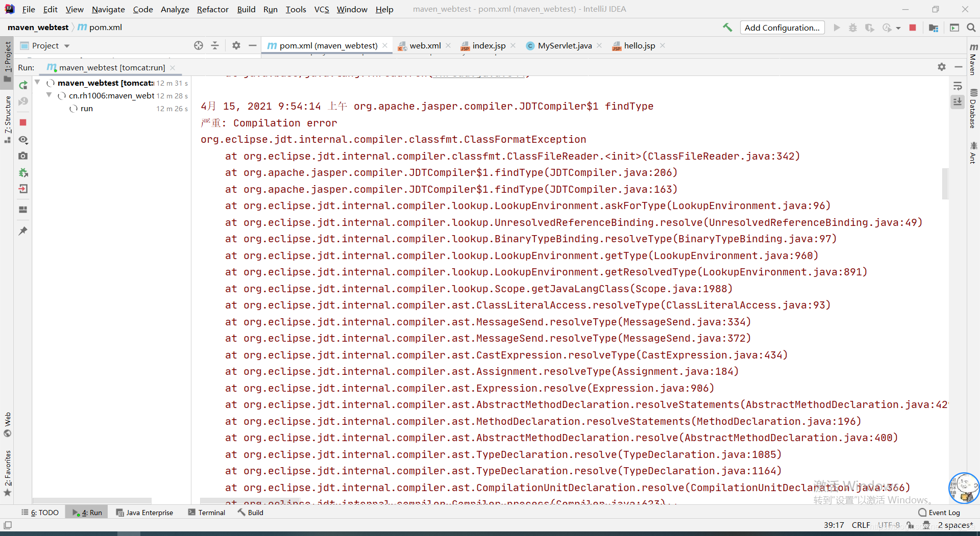Open the File menu

click(x=29, y=9)
